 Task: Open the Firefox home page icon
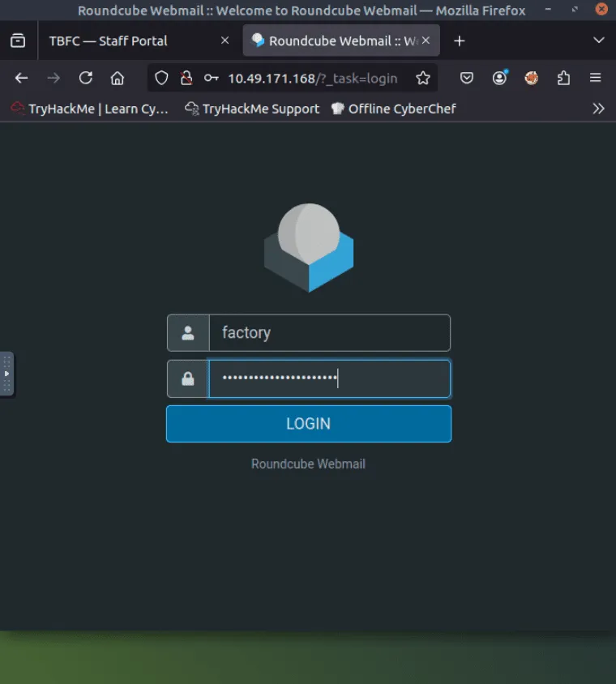click(x=118, y=78)
